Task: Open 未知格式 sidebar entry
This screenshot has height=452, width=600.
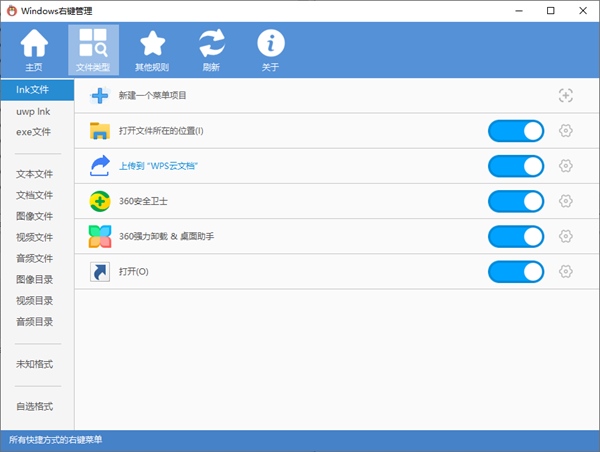Action: tap(34, 364)
